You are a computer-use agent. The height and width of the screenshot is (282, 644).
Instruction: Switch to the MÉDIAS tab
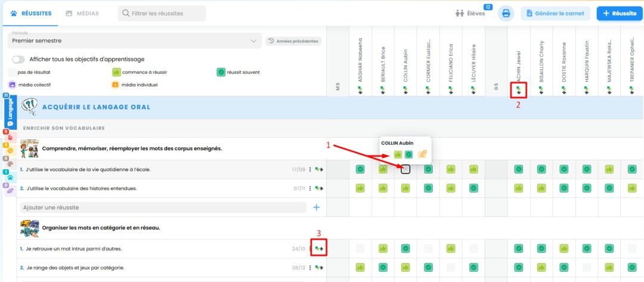[82, 13]
